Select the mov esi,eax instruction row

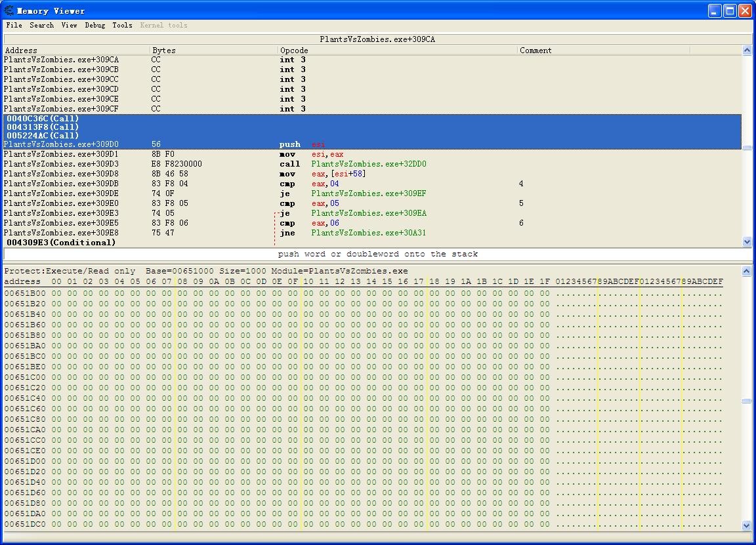pos(372,154)
